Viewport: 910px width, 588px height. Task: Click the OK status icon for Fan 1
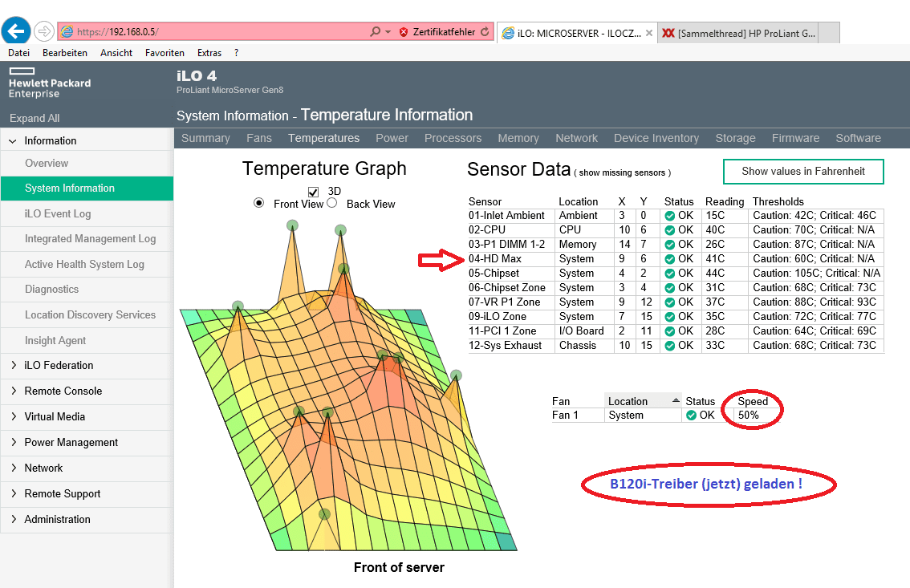[691, 416]
